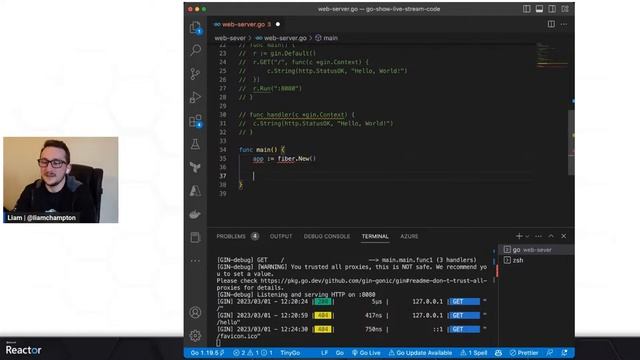
Task: Open the Testing beaker view
Action: 196,144
